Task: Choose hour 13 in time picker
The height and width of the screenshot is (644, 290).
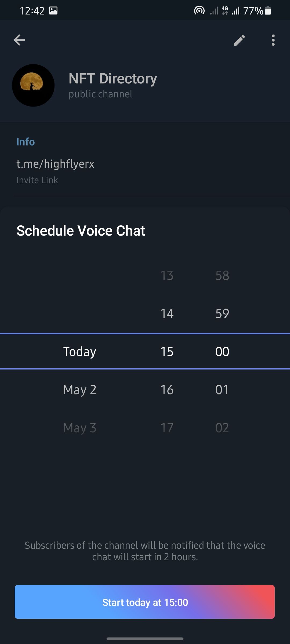Action: point(167,276)
